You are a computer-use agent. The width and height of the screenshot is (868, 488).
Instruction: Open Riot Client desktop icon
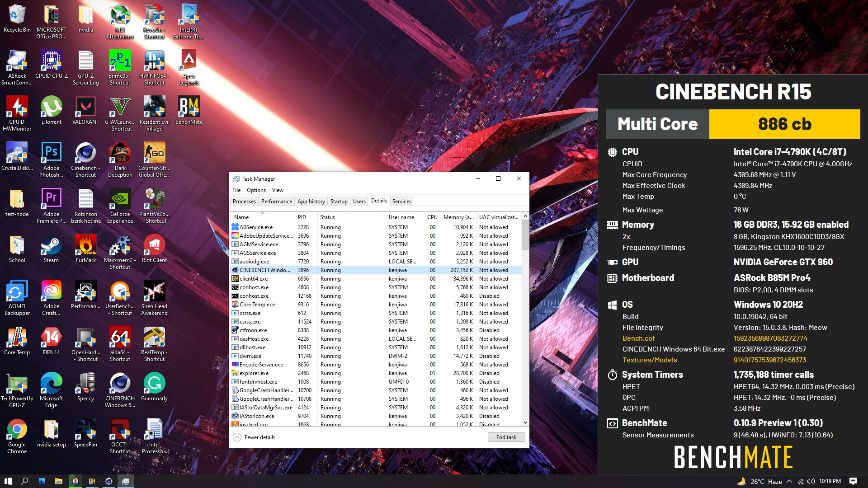[154, 249]
